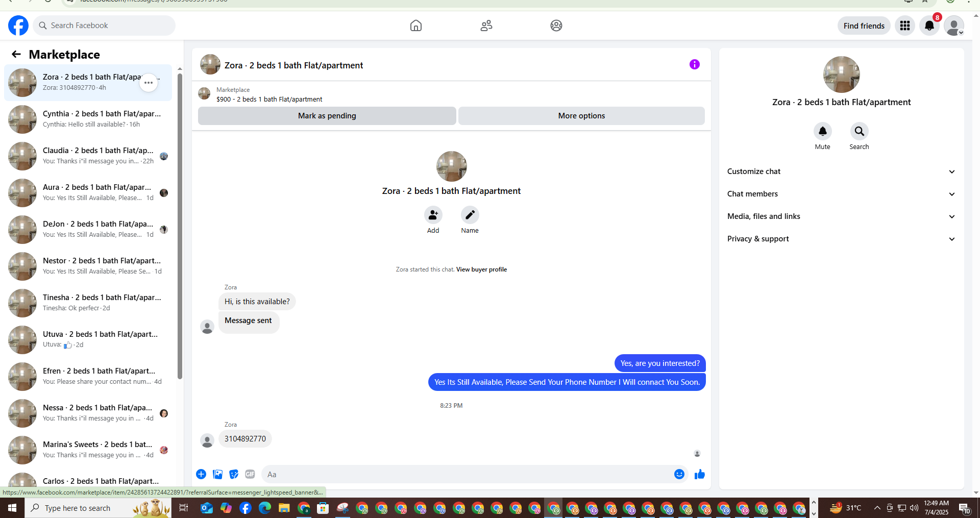The width and height of the screenshot is (980, 518).
Task: Open DeJon's conversation
Action: tap(88, 230)
